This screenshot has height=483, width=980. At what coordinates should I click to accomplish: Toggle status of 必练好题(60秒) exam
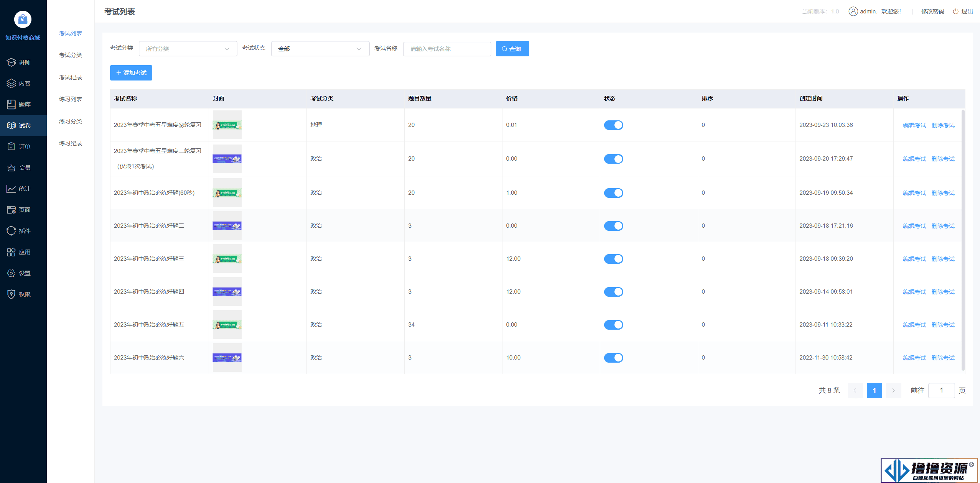pyautogui.click(x=614, y=193)
